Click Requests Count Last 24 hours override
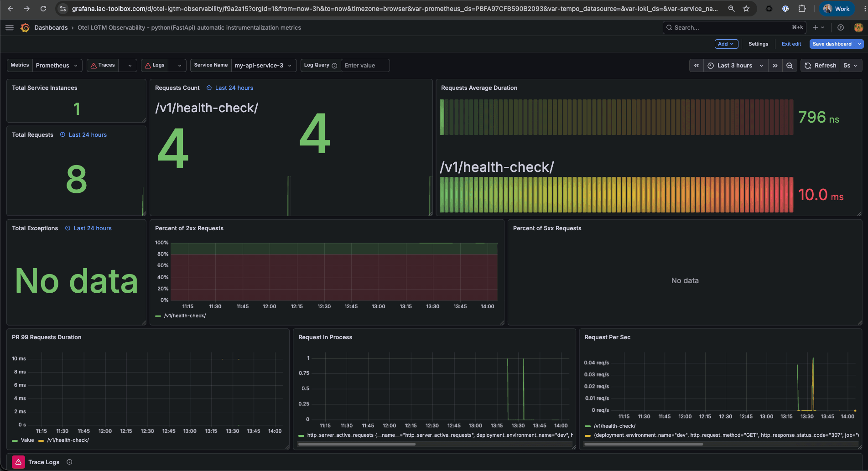Image resolution: width=868 pixels, height=471 pixels. [230, 88]
